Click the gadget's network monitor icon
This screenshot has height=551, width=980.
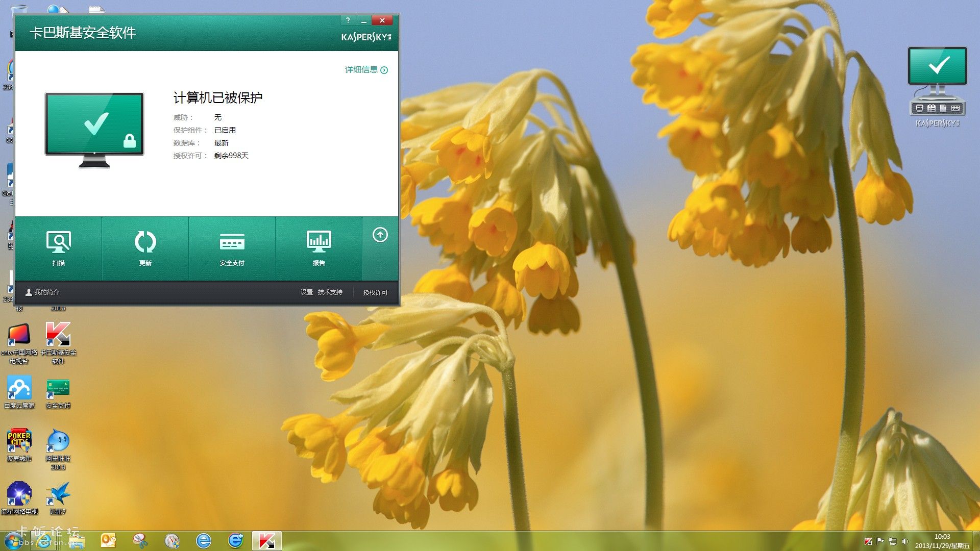pyautogui.click(x=920, y=108)
